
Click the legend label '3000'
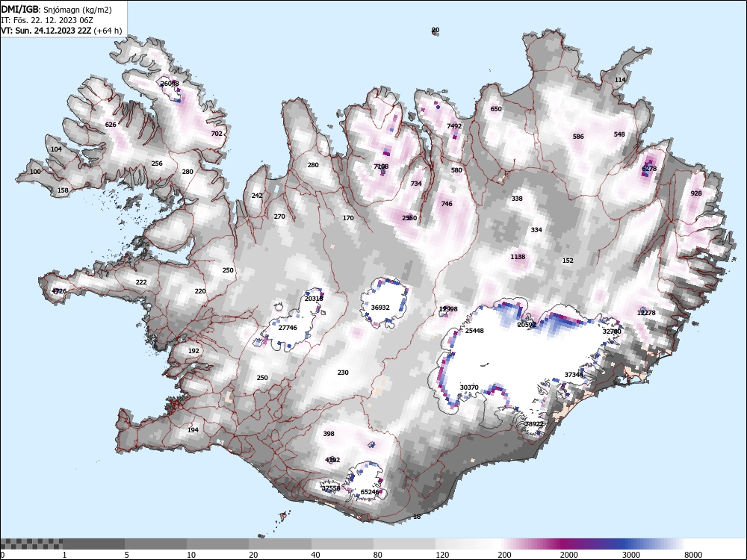(630, 555)
